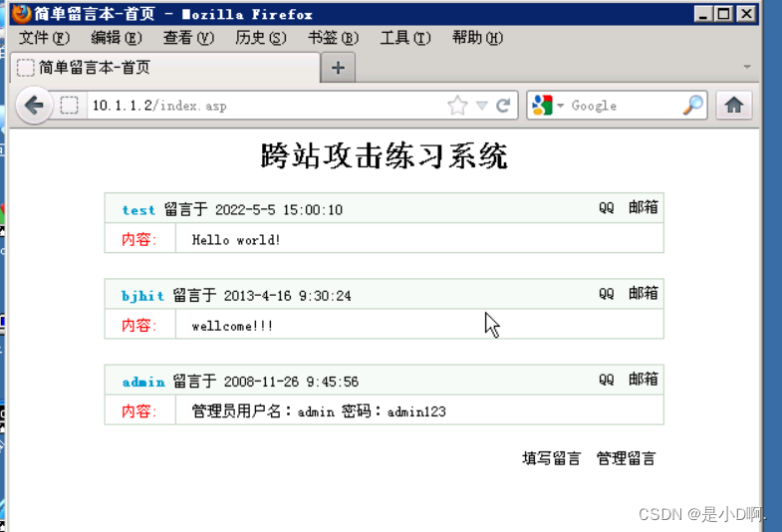Open the 帮助(H) menu
The height and width of the screenshot is (532, 782).
point(478,38)
